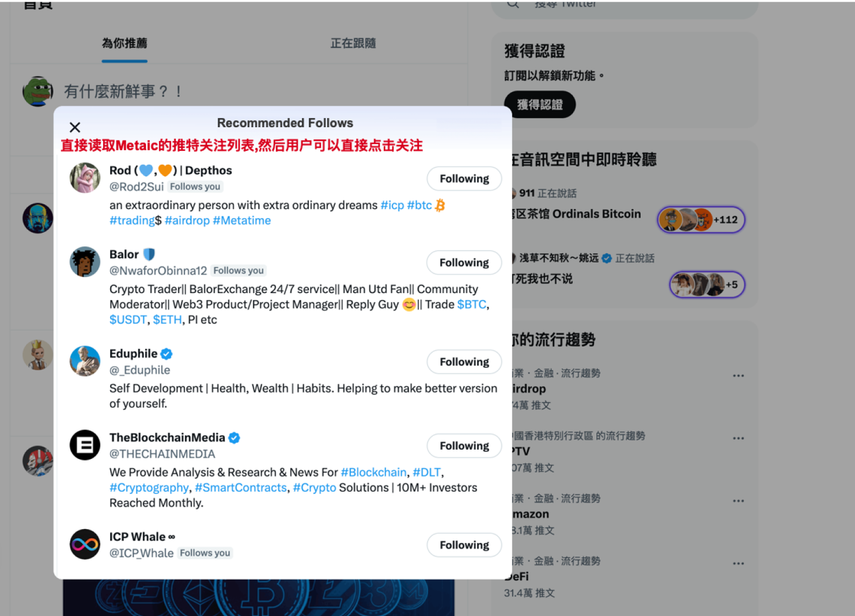The width and height of the screenshot is (855, 616).
Task: Toggle Following for Eduphile
Action: (x=464, y=362)
